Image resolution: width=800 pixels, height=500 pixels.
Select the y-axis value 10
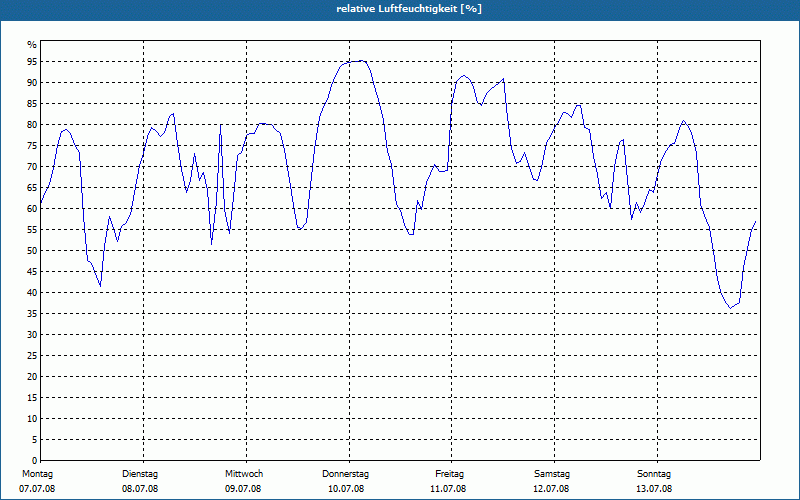(x=32, y=418)
